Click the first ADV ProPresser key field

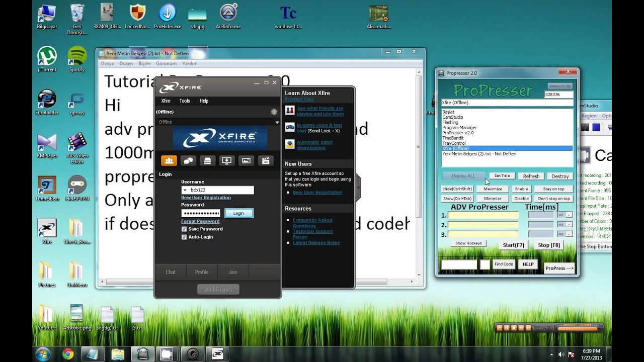pyautogui.click(x=483, y=215)
